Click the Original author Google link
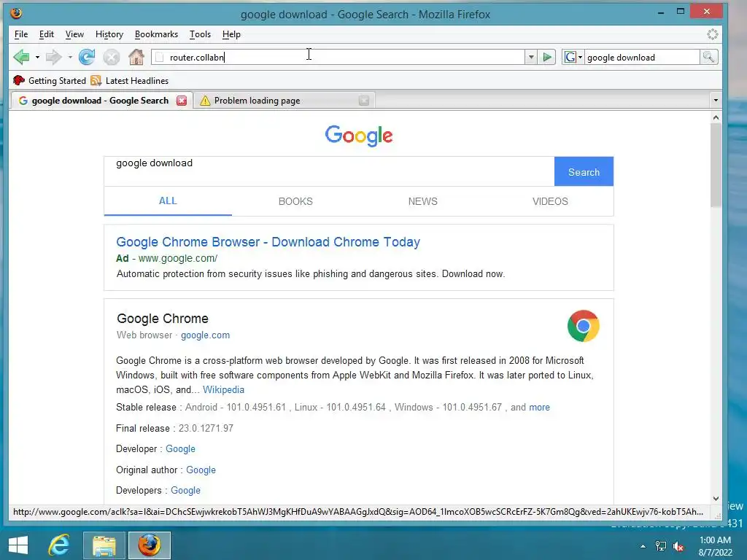Viewport: 747px width, 560px height. pyautogui.click(x=201, y=470)
